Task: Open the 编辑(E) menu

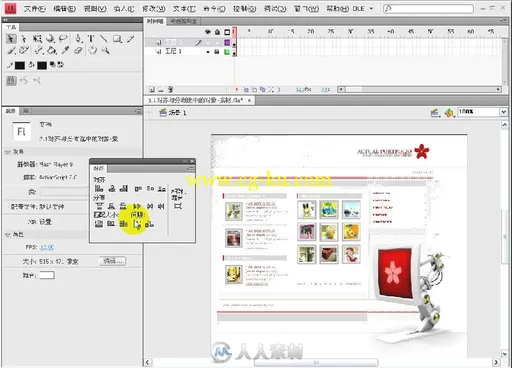Action: click(x=65, y=9)
